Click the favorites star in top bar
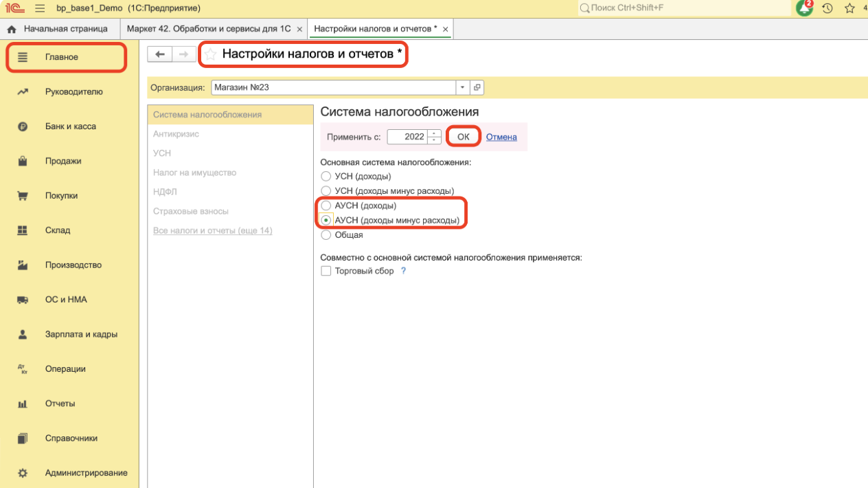The image size is (868, 488). pos(849,8)
